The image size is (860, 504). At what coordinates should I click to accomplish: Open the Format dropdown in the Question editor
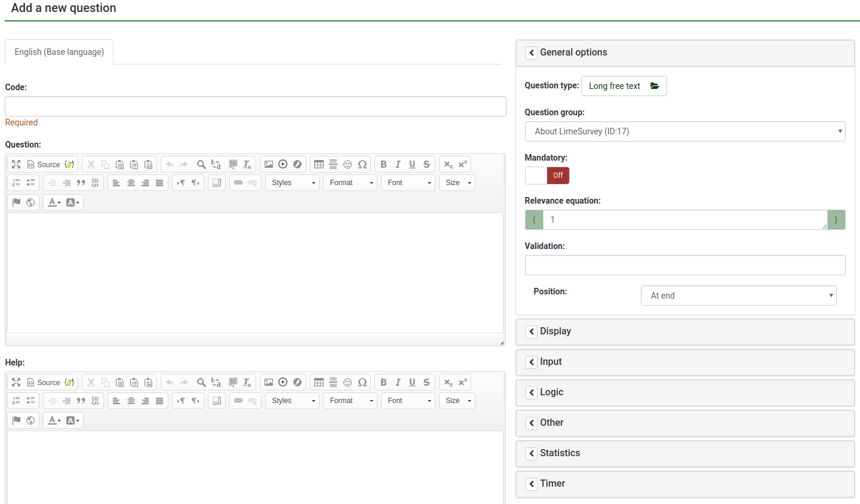(351, 183)
